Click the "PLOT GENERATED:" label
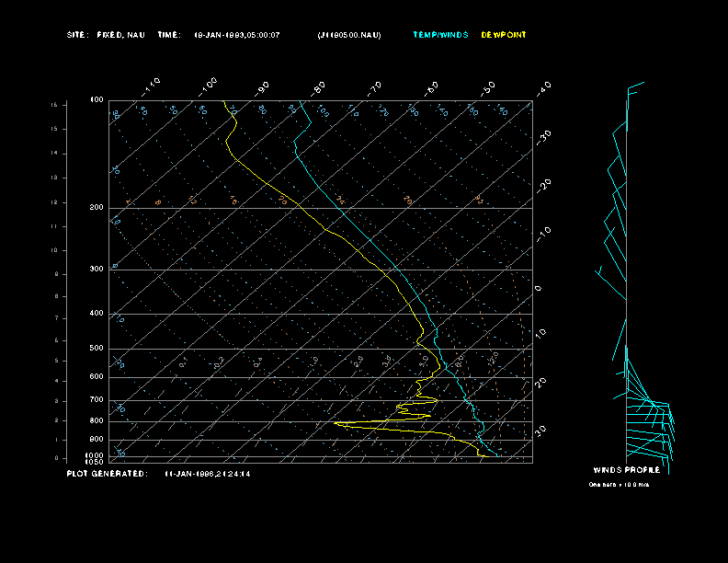The height and width of the screenshot is (563, 728). point(108,474)
